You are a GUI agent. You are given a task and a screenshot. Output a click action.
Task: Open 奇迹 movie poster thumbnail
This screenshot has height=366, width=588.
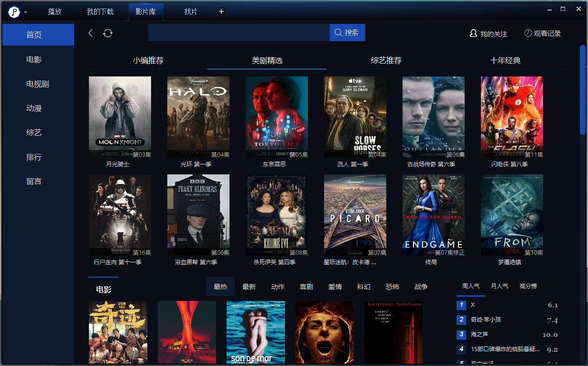click(x=118, y=332)
